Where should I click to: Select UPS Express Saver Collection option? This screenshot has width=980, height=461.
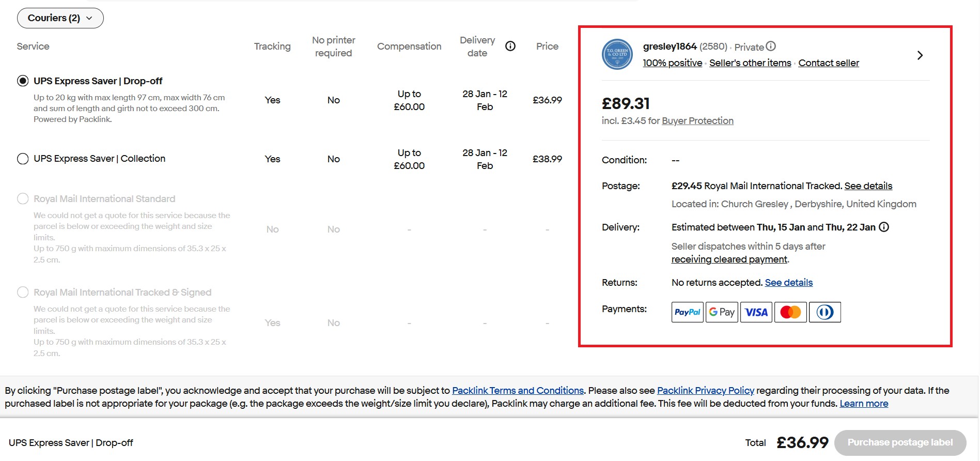point(23,159)
